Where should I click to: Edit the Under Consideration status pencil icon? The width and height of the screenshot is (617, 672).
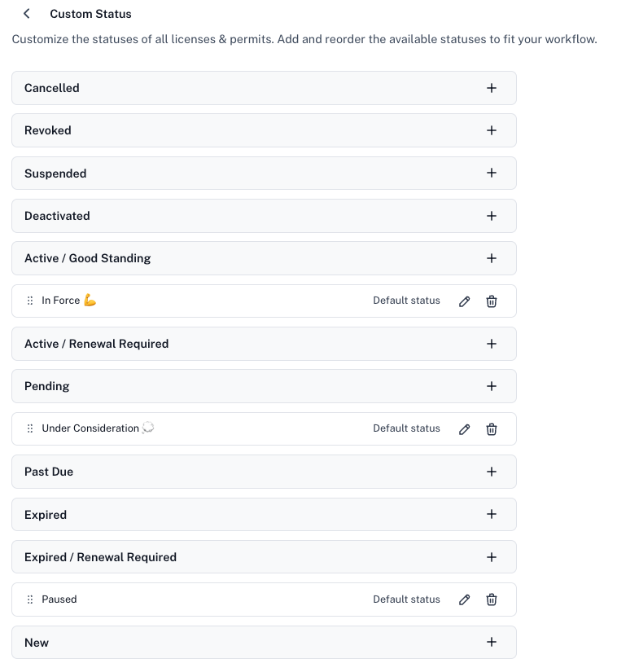point(464,429)
